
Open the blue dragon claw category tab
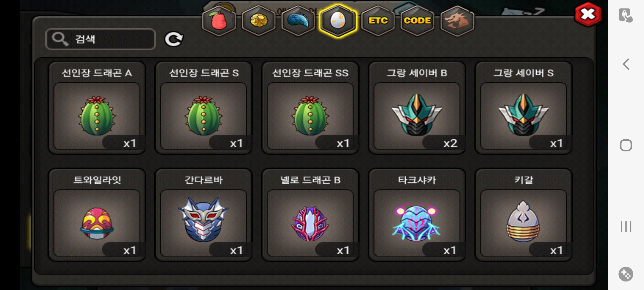click(x=298, y=21)
